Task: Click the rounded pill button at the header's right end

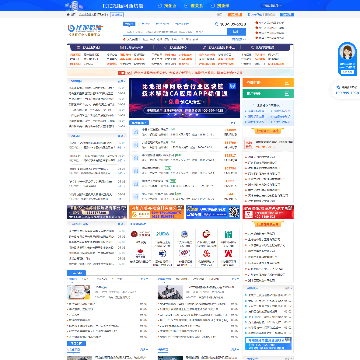Action: [272, 6]
